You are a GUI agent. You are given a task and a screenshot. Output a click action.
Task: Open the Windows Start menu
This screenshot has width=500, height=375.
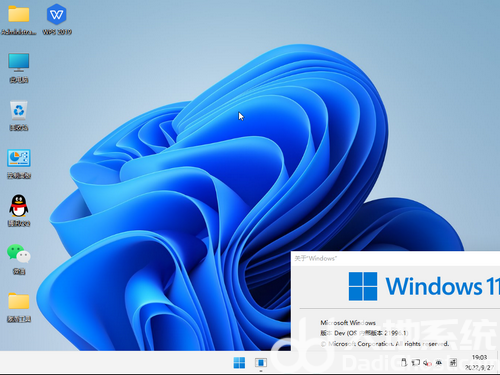(x=239, y=363)
